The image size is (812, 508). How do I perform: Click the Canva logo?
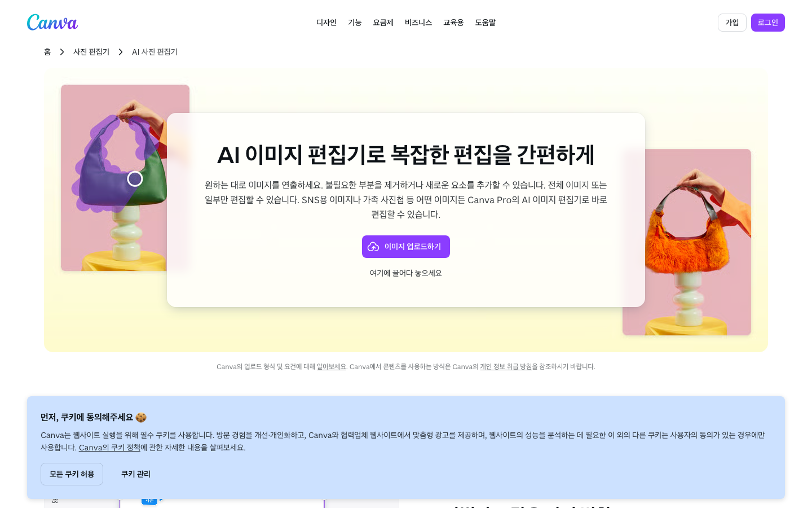pyautogui.click(x=52, y=23)
